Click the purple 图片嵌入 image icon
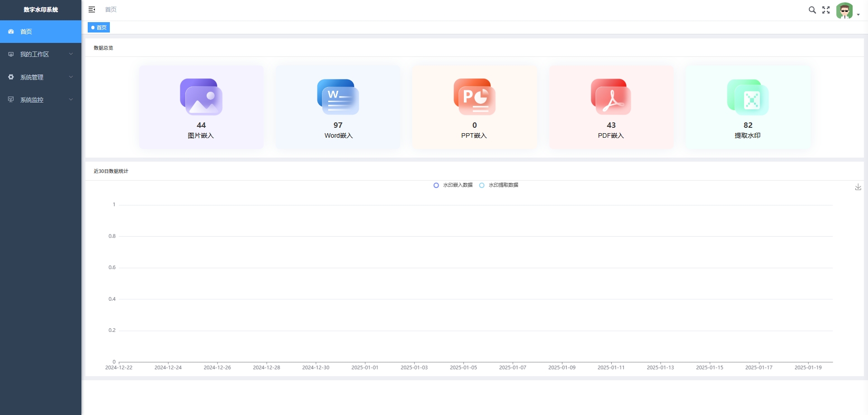This screenshot has height=415, width=868. pos(201,97)
